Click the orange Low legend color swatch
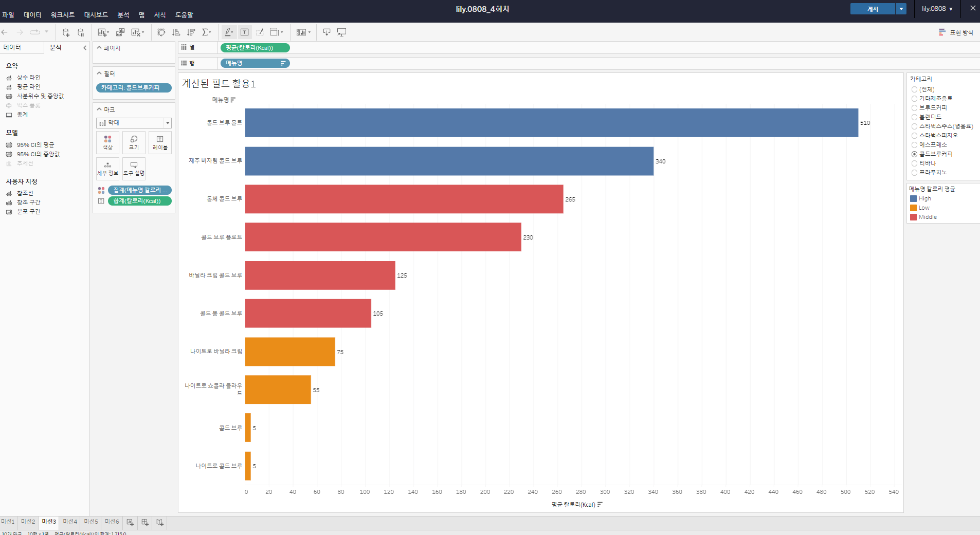980x535 pixels. (913, 208)
